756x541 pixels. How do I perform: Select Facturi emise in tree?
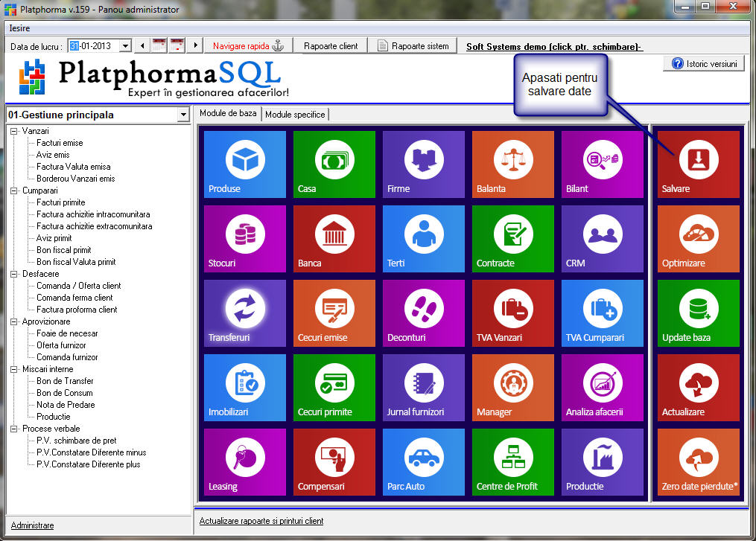pyautogui.click(x=60, y=143)
